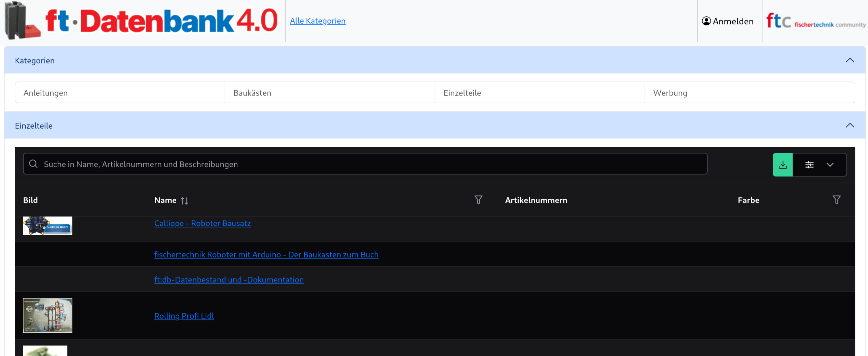Focus the search field for Name and Artikelnummern
Image resolution: width=868 pixels, height=356 pixels.
(x=365, y=164)
